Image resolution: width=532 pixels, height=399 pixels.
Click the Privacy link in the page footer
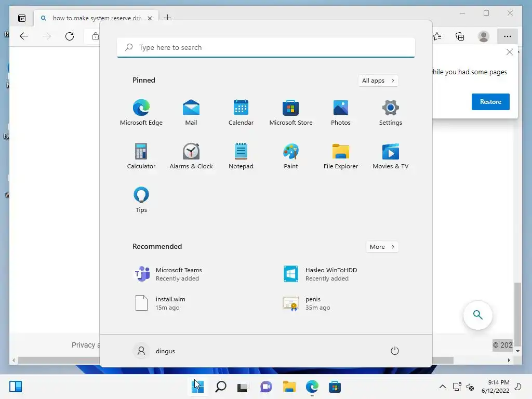(x=85, y=345)
